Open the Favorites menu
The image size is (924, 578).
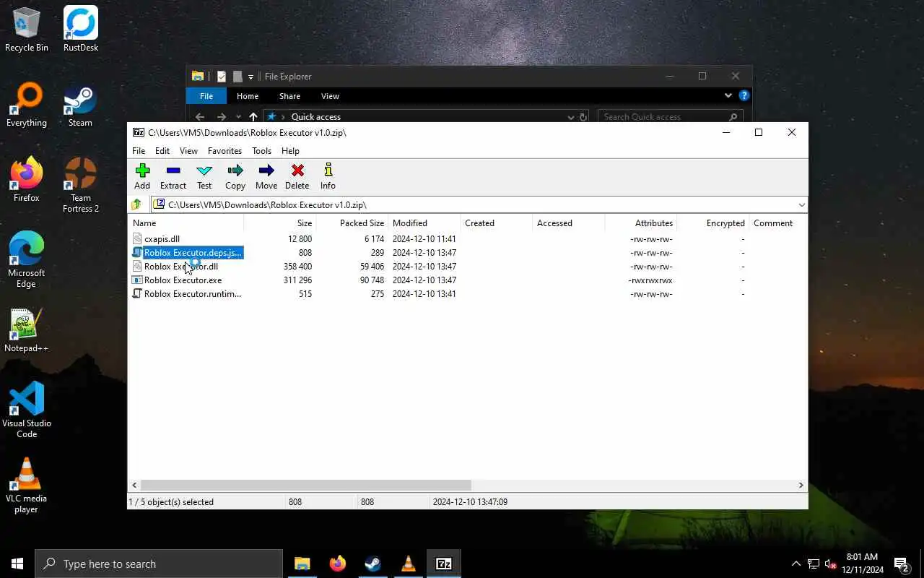(x=225, y=151)
